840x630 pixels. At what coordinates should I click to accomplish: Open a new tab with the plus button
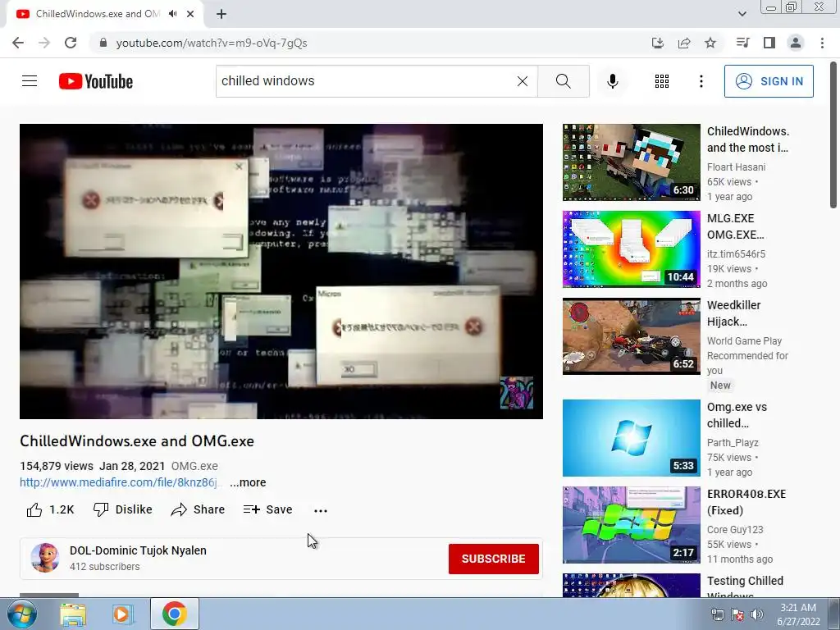point(221,14)
